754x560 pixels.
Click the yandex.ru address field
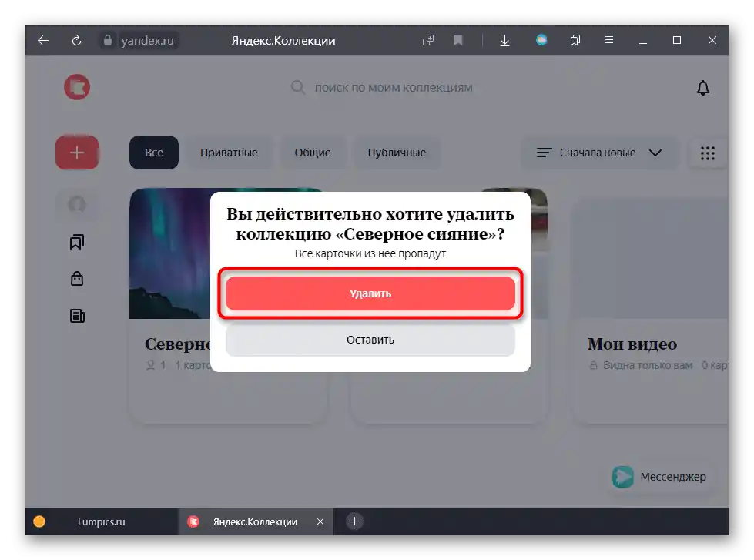(147, 40)
